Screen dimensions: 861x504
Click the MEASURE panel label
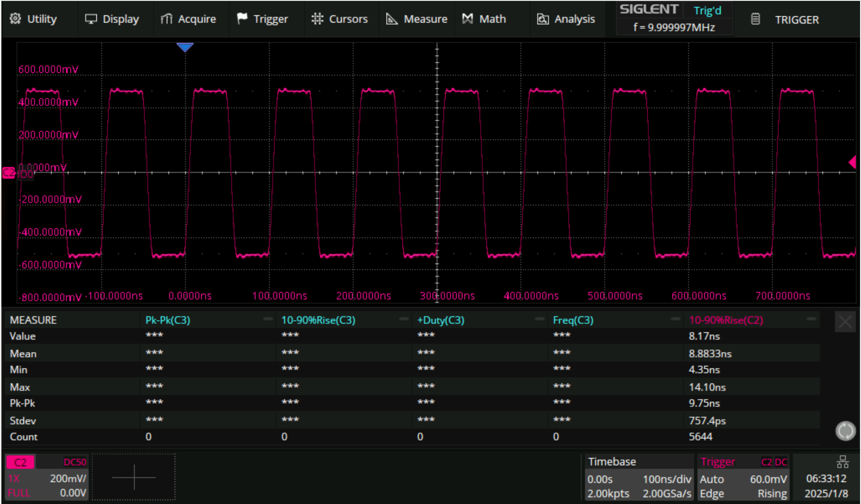[33, 320]
